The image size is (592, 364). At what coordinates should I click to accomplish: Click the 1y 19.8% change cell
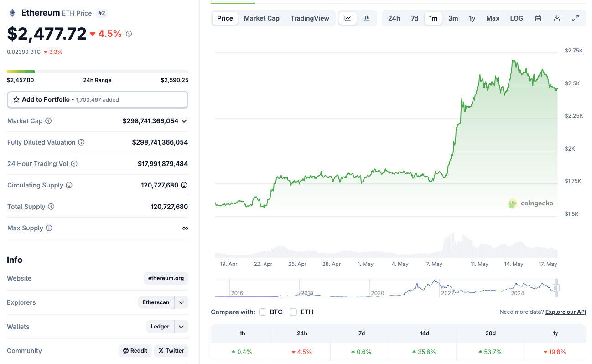(x=555, y=352)
